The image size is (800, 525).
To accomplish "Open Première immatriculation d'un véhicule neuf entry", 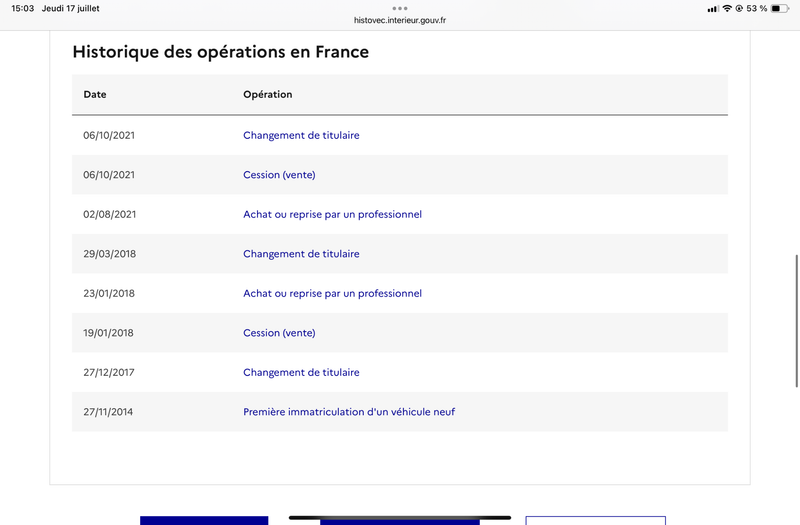I will pos(349,412).
